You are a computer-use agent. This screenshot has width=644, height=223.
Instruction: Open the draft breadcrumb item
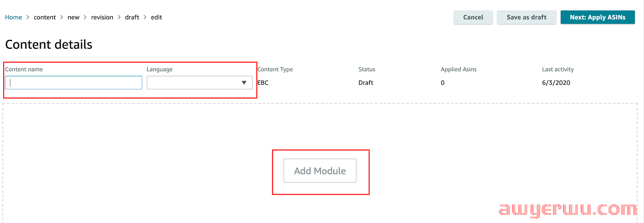coord(132,17)
